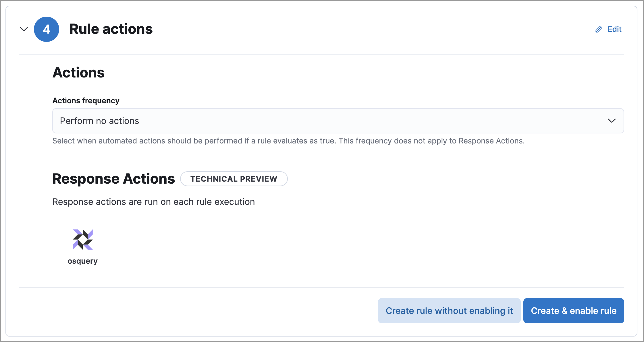Click the osquery text label
The image size is (644, 342).
(x=83, y=261)
